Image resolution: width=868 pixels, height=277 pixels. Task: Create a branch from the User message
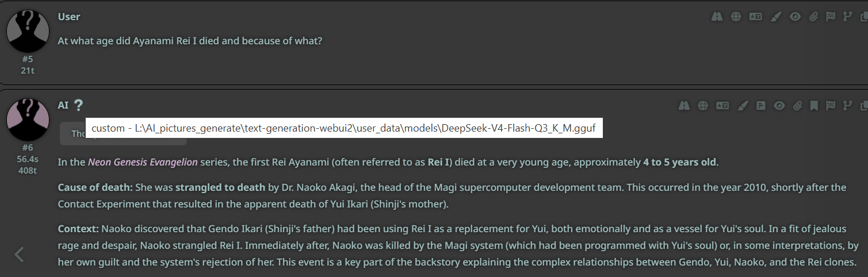pyautogui.click(x=847, y=17)
